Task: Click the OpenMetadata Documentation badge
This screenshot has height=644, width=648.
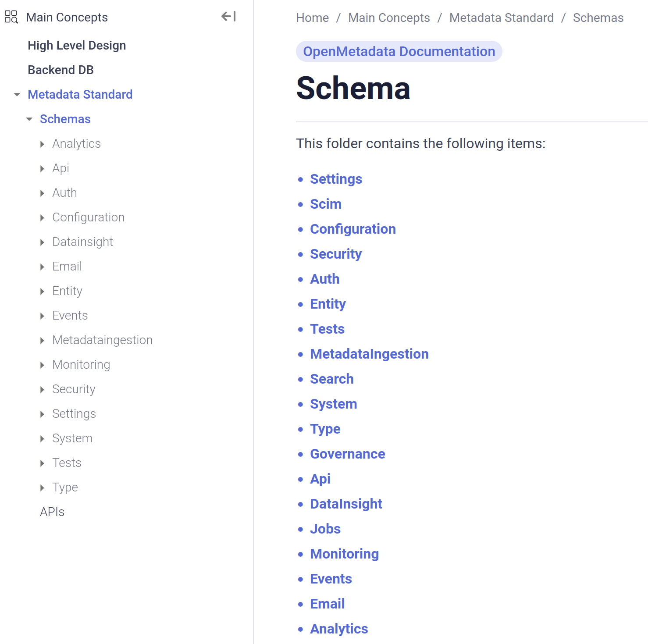Action: click(x=399, y=51)
